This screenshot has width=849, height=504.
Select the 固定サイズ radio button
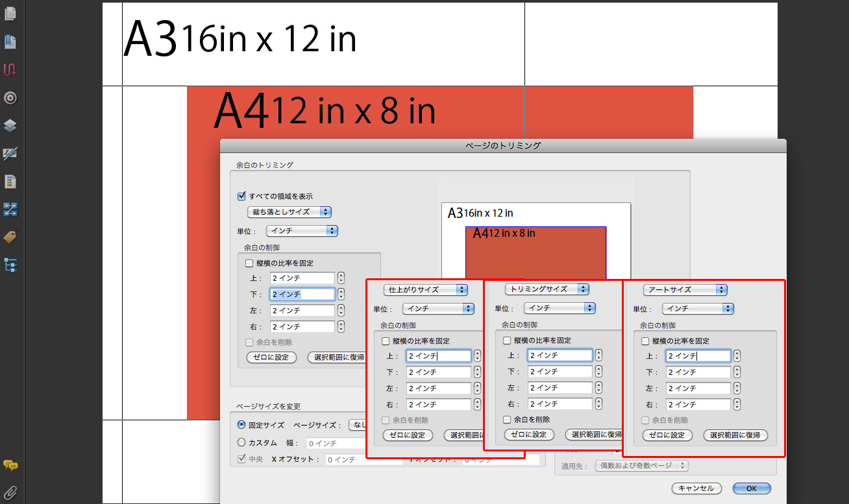point(241,425)
